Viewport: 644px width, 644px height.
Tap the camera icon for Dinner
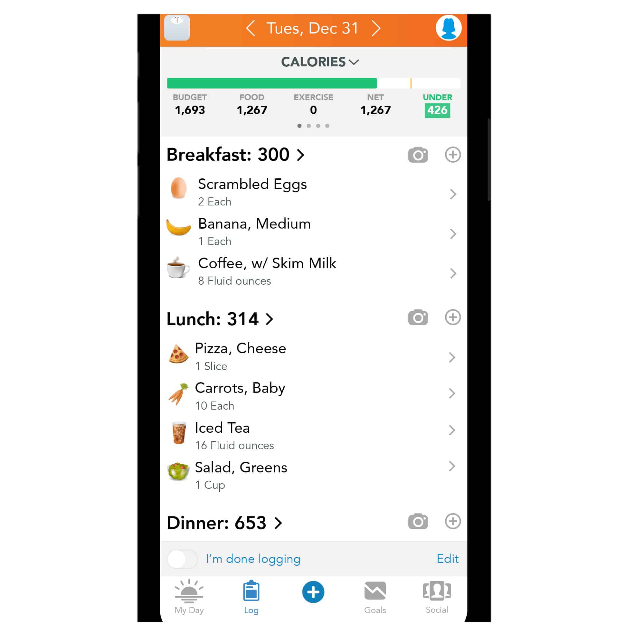[418, 521]
